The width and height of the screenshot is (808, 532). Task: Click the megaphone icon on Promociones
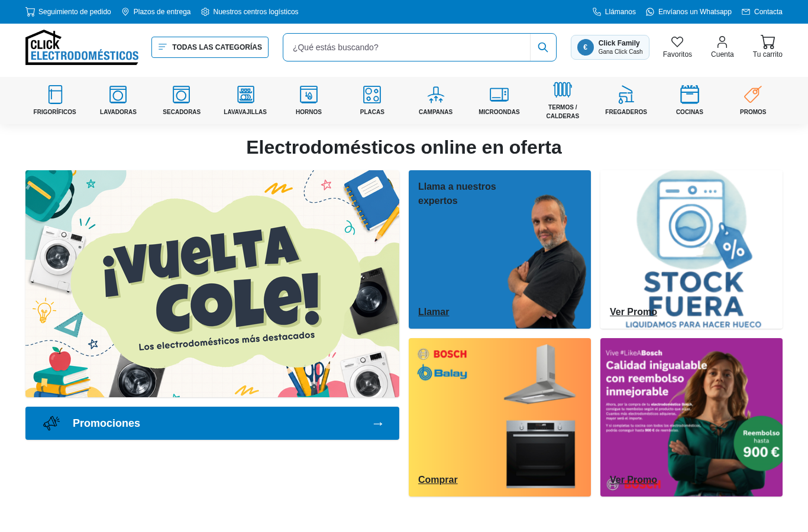tap(51, 423)
